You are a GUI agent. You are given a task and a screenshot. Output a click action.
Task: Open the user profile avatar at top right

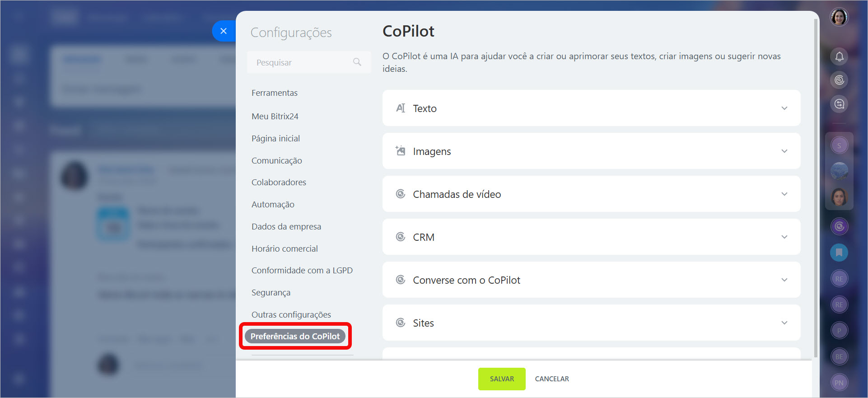tap(839, 18)
